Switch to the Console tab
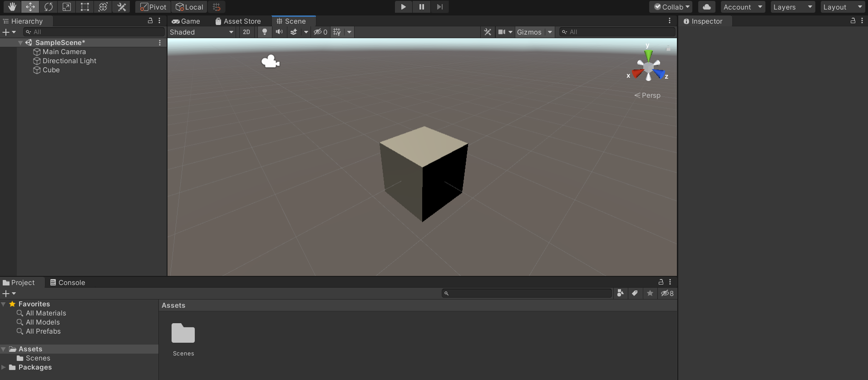Screen dimensions: 868x380 point(68,283)
